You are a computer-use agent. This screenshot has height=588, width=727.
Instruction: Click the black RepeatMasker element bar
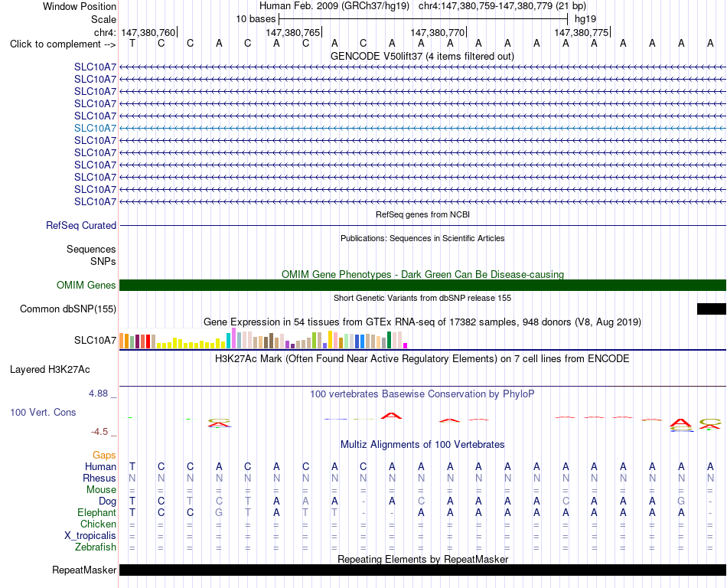click(422, 570)
